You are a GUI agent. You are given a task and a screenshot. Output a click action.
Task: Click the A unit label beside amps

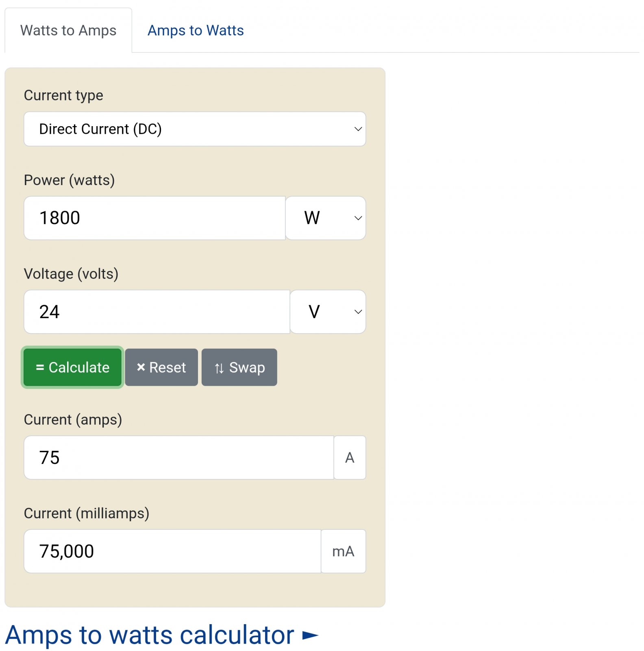pyautogui.click(x=350, y=458)
